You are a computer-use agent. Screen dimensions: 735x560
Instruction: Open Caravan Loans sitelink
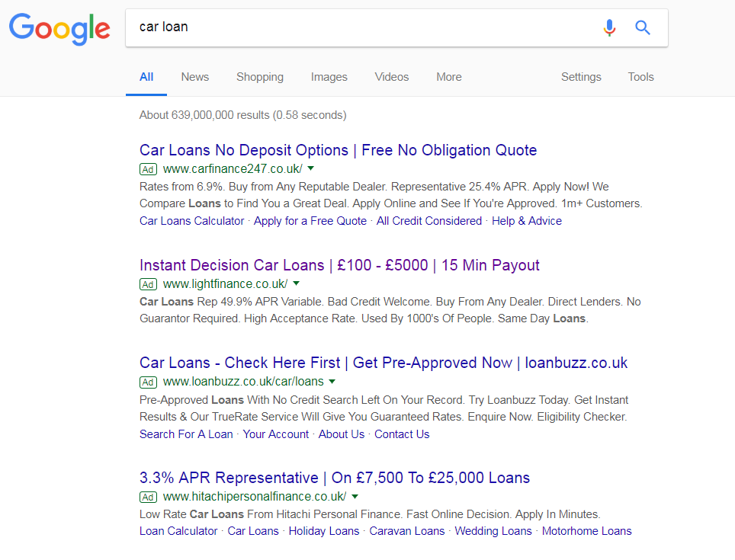(407, 531)
